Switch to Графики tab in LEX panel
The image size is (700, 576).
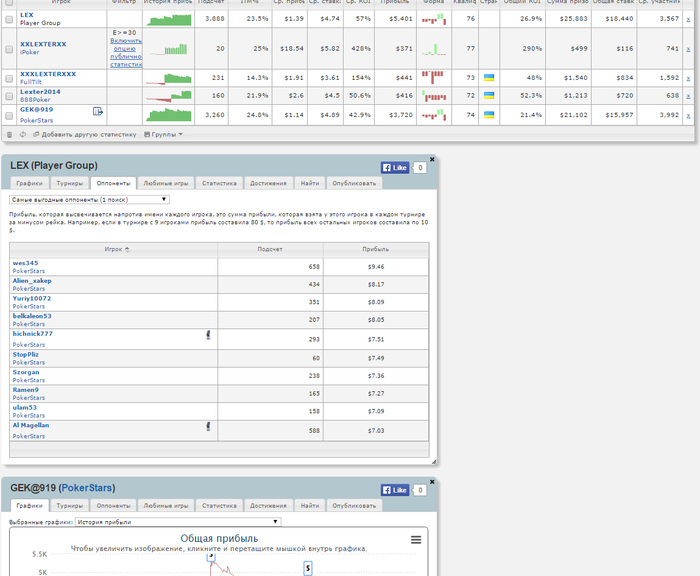[x=29, y=183]
